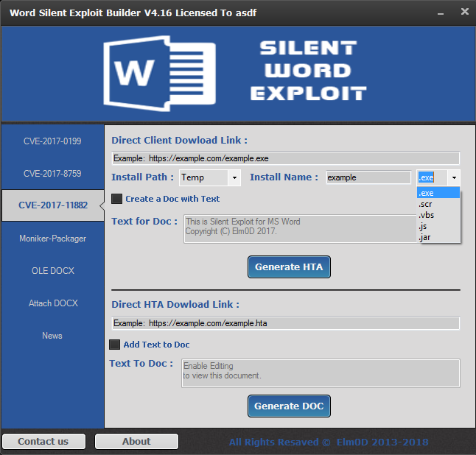Choose .js from the extension list
This screenshot has width=476, height=455.
coord(438,226)
